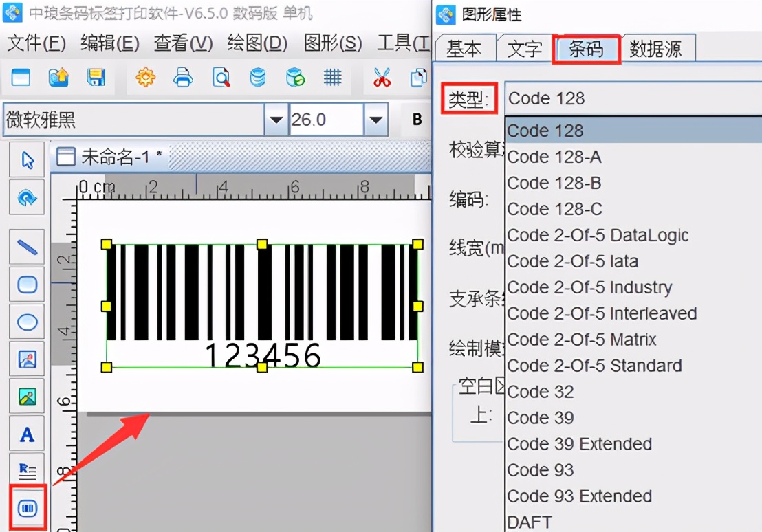Click the bold B formatting button
Viewport: 762px width, 532px height.
(416, 119)
